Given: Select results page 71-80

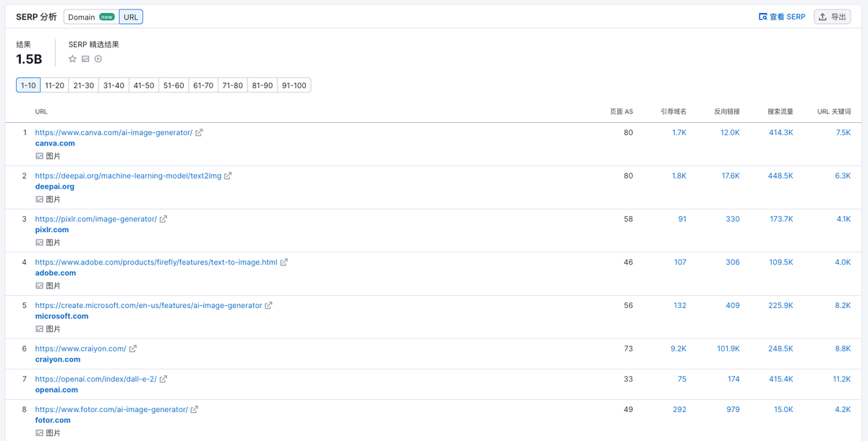Looking at the screenshot, I should [x=233, y=85].
